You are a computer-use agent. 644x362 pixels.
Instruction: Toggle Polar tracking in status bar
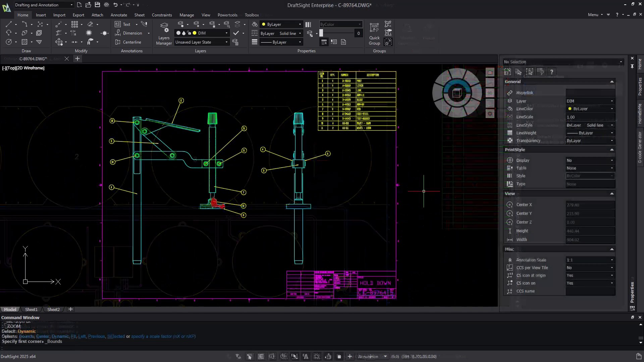coord(283,356)
